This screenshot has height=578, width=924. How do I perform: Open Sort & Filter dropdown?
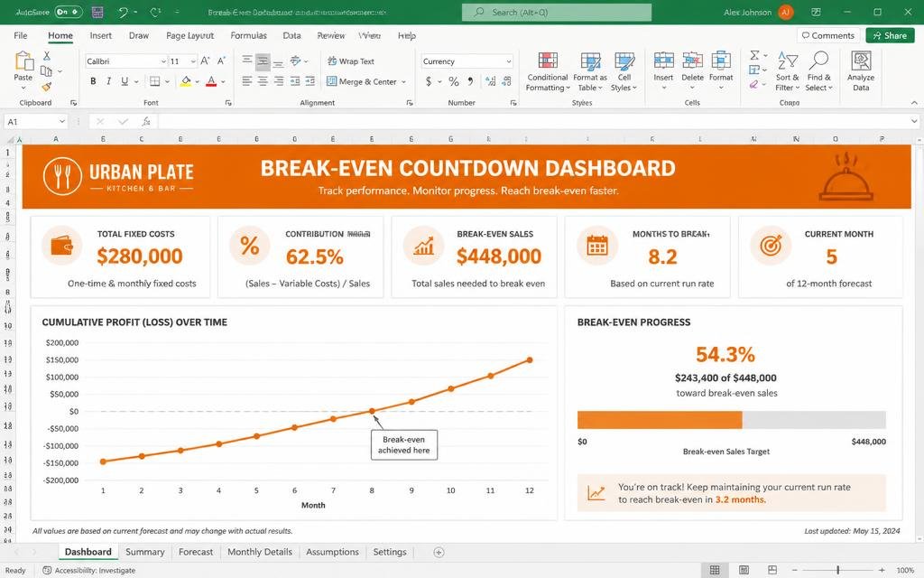[x=787, y=71]
